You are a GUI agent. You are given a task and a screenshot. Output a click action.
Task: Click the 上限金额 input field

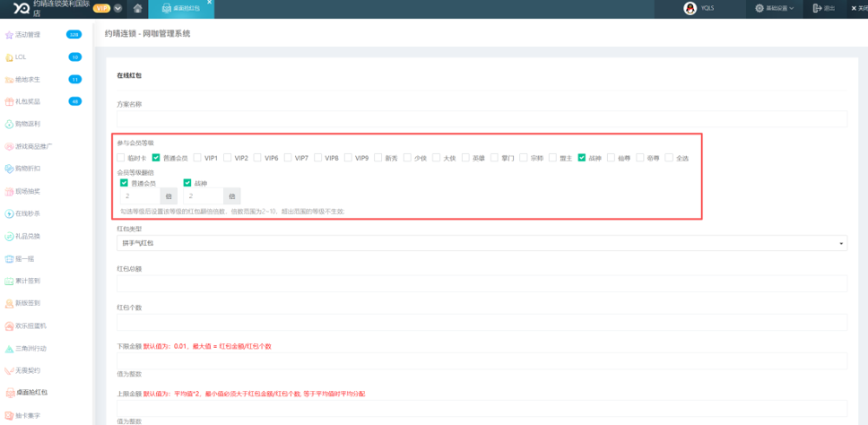coord(482,408)
